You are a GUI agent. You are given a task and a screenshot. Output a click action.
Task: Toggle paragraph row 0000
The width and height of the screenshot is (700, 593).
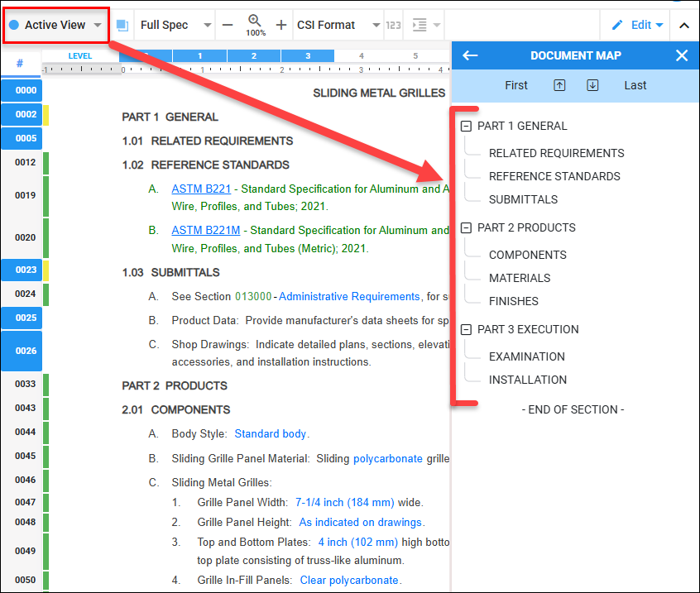[22, 90]
